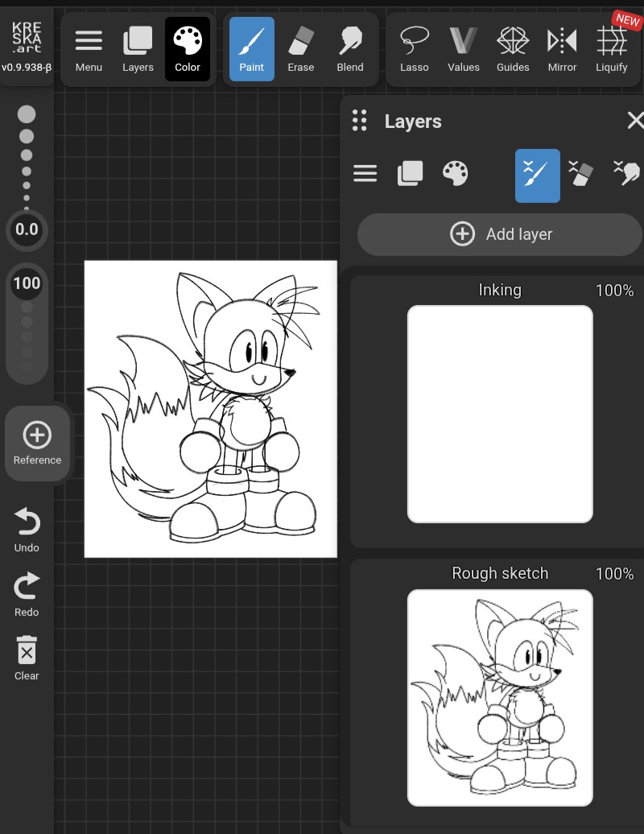Toggle blend shortcut icon in Layers panel
The width and height of the screenshot is (644, 834).
coord(627,173)
